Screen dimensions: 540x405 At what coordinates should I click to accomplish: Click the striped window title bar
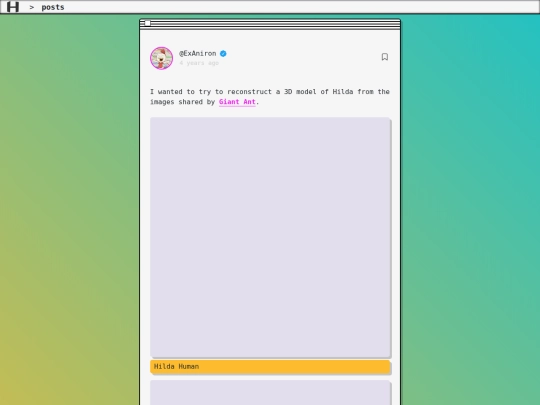[x=270, y=24]
